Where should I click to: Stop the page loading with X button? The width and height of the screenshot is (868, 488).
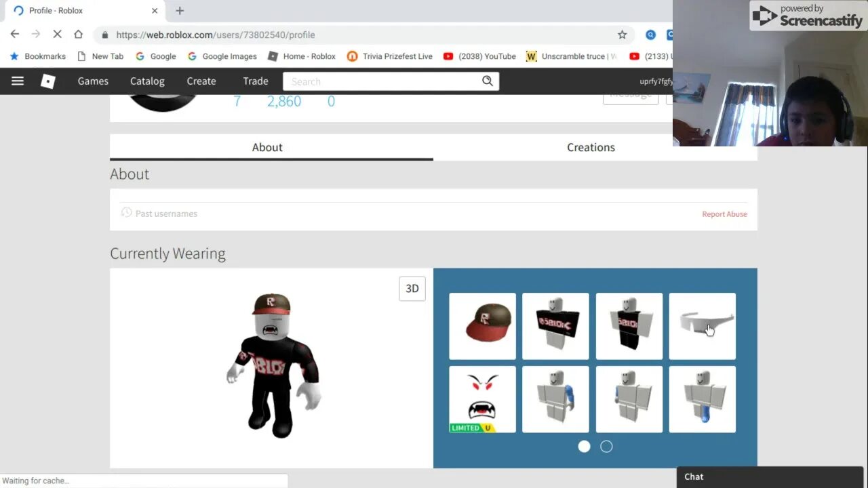point(57,34)
